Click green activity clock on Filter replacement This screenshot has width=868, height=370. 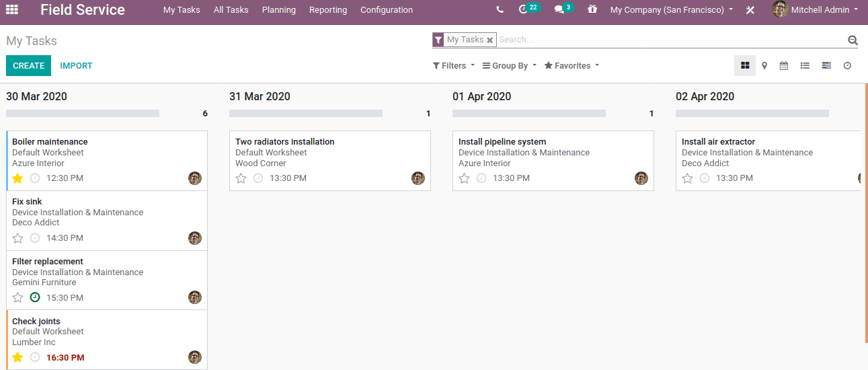35,297
